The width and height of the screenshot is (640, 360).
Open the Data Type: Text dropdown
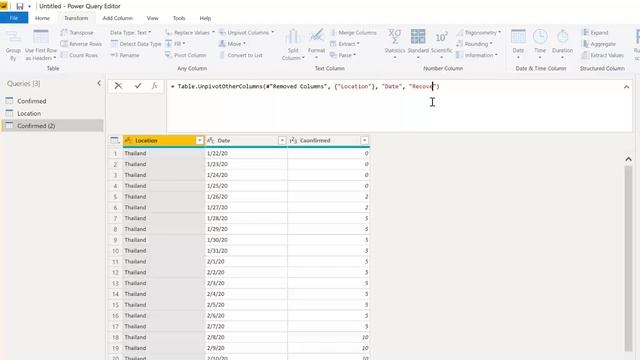131,32
